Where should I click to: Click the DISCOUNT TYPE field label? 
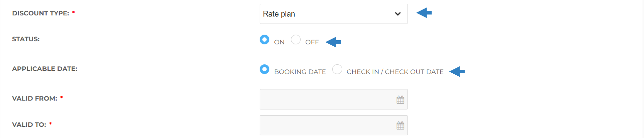point(41,13)
